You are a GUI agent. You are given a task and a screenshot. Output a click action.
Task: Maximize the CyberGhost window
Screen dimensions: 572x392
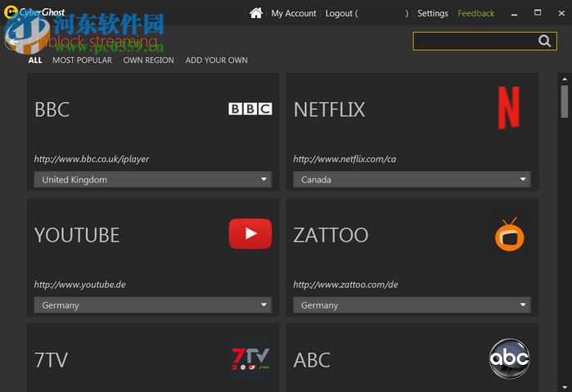(538, 13)
